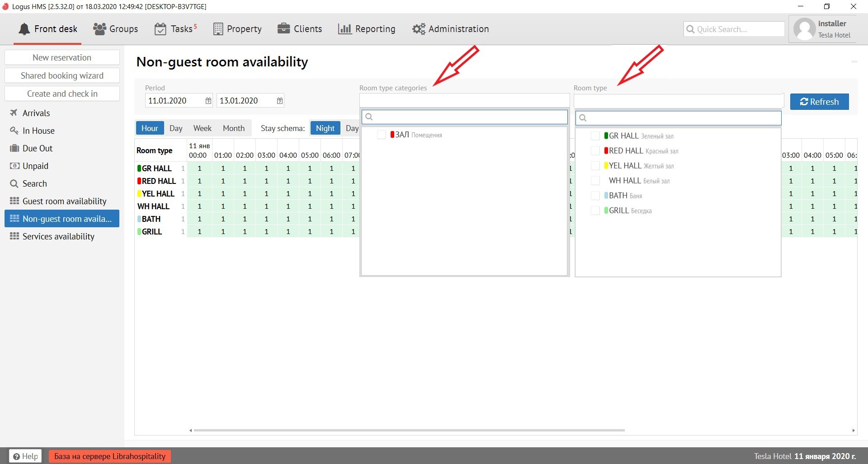Click the Clients briefcase icon
The image size is (868, 464).
(x=283, y=28)
